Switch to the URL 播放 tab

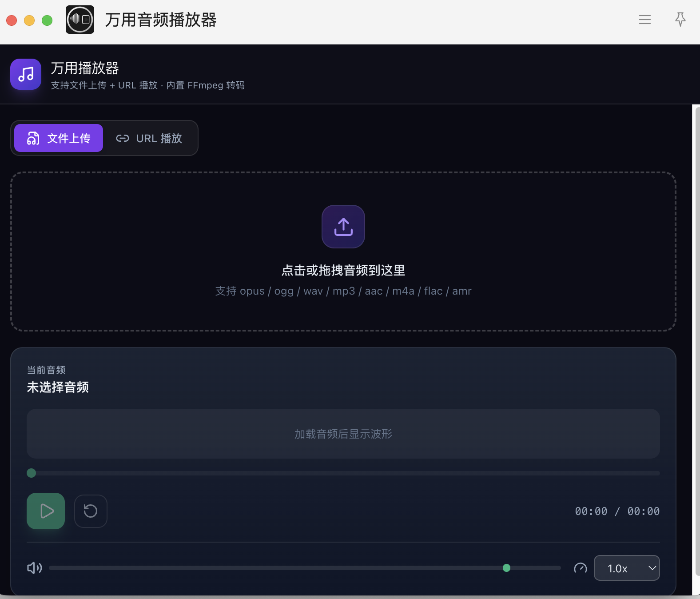click(150, 138)
